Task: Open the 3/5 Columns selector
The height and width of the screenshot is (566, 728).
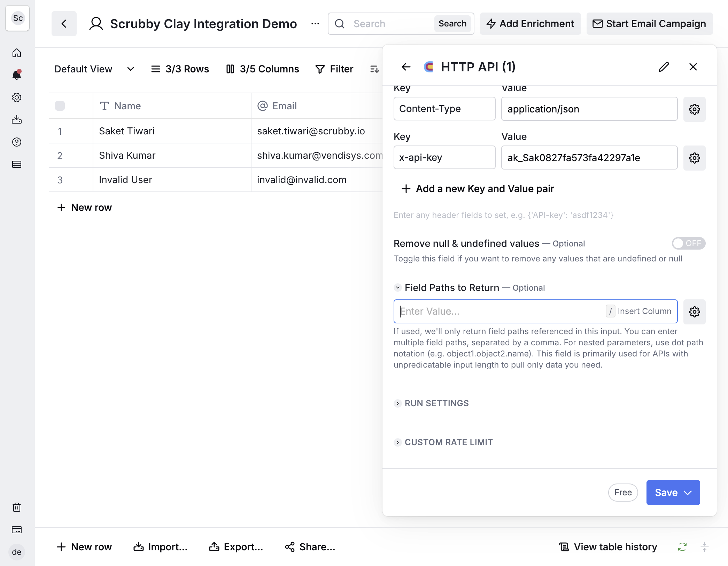Action: click(263, 69)
